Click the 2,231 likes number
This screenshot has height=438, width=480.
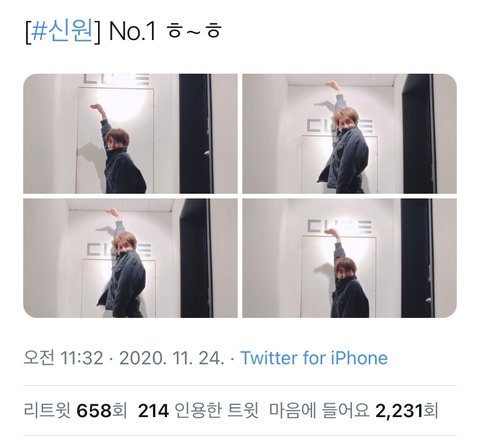399,410
